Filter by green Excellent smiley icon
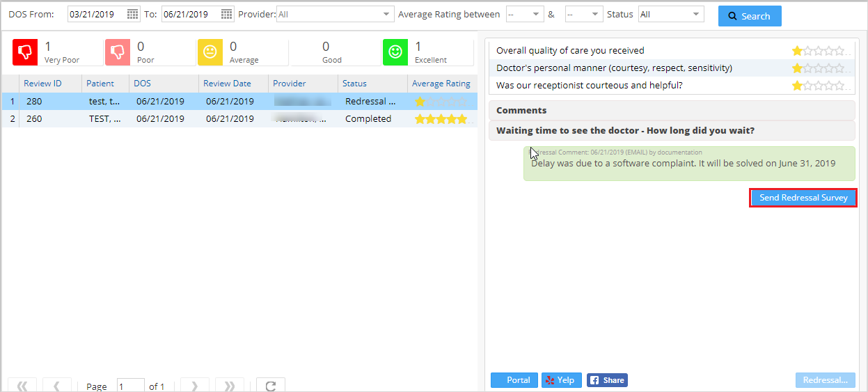Screen dimensions: 868x392 coord(395,52)
